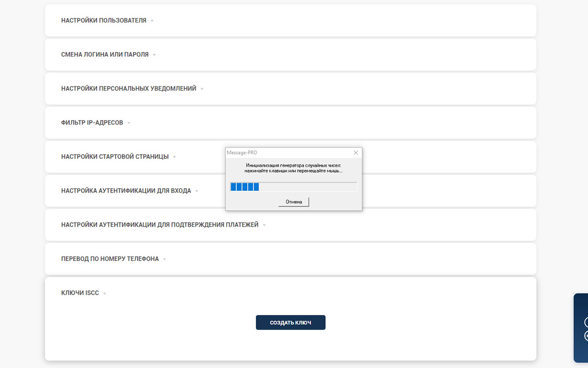Click the КЛЮЧИ ISCC heading text
This screenshot has height=368, width=588.
point(80,293)
